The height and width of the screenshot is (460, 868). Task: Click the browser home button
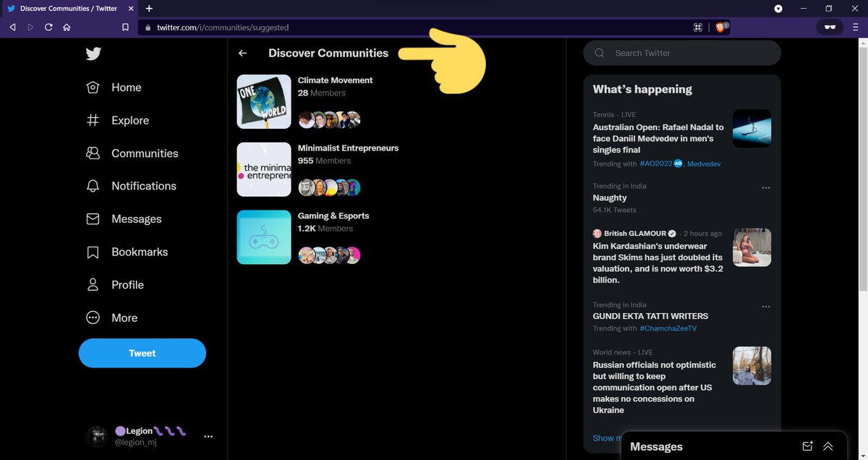click(x=67, y=27)
